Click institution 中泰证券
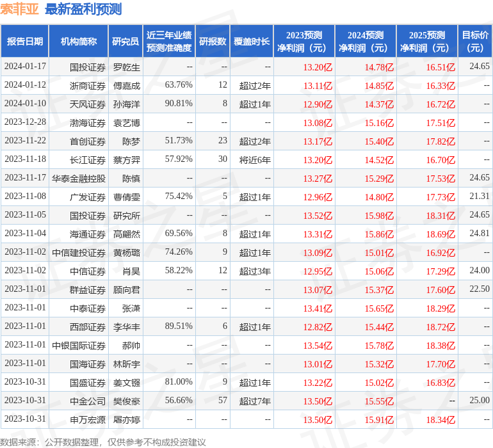This screenshot has width=493, height=448. pos(88,308)
